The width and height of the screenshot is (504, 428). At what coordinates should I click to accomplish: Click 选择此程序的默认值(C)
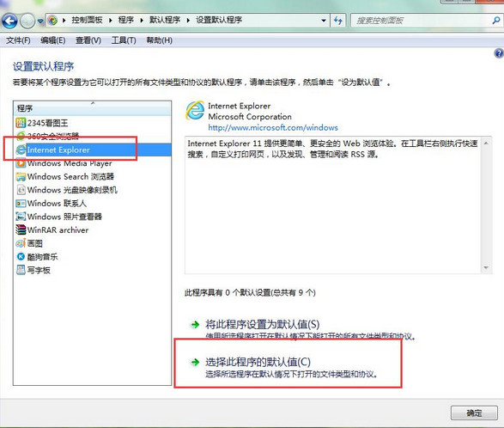[x=258, y=362]
